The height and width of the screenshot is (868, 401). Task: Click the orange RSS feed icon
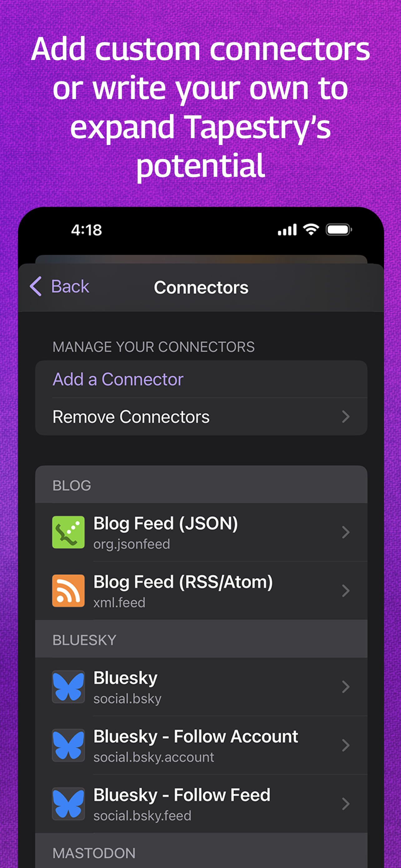point(68,591)
